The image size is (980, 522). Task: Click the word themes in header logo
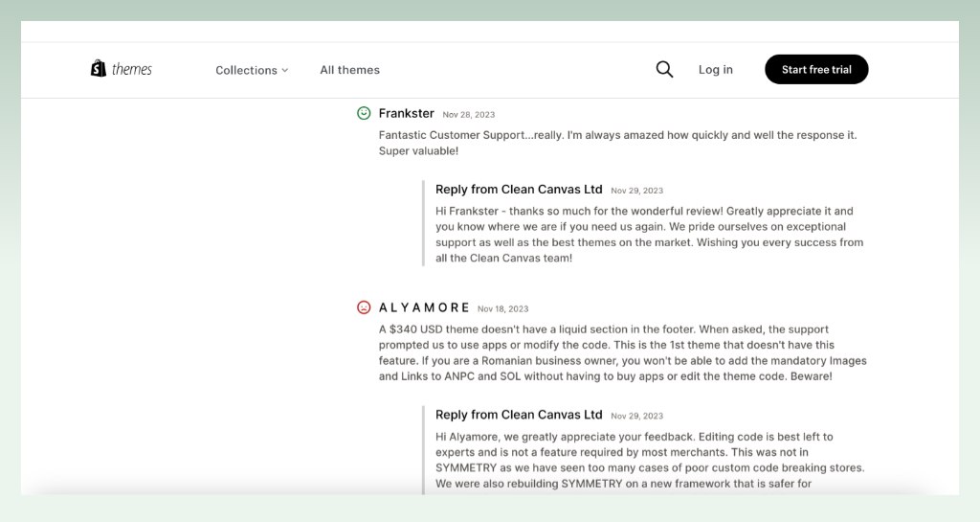(132, 69)
